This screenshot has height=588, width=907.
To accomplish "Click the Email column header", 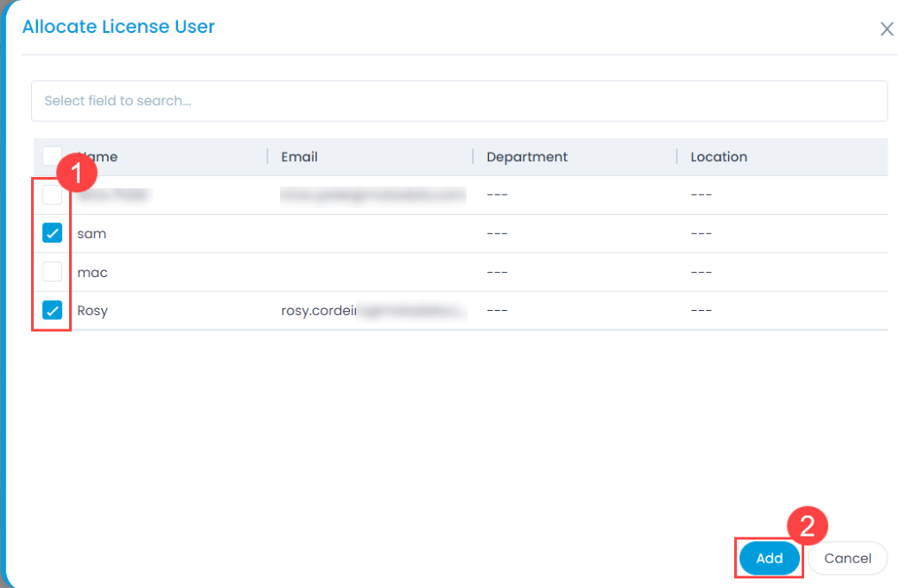I will [x=298, y=156].
